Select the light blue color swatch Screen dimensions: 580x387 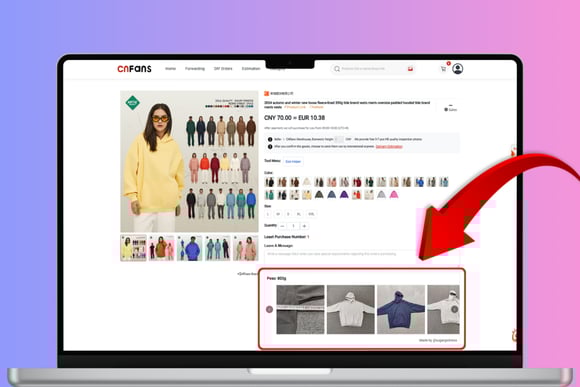(x=444, y=182)
